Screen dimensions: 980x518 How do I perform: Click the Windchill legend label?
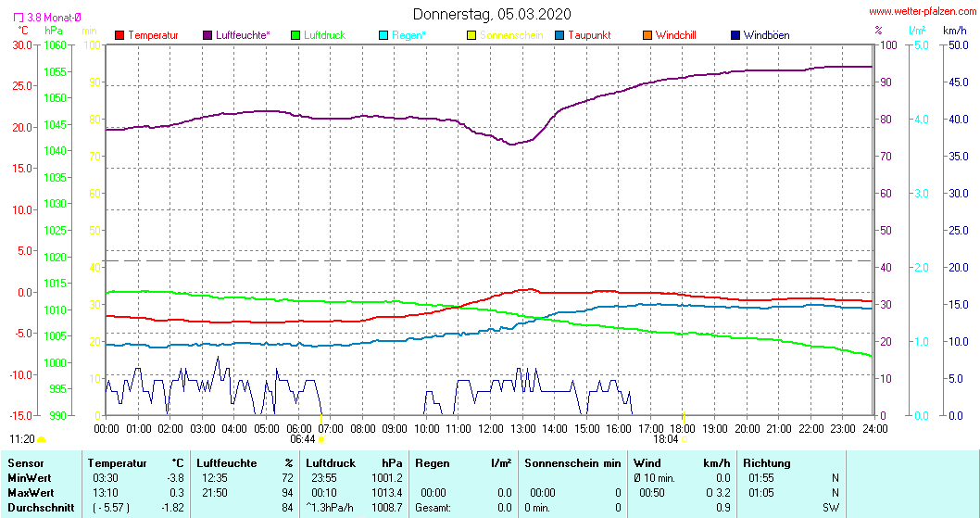coord(675,35)
